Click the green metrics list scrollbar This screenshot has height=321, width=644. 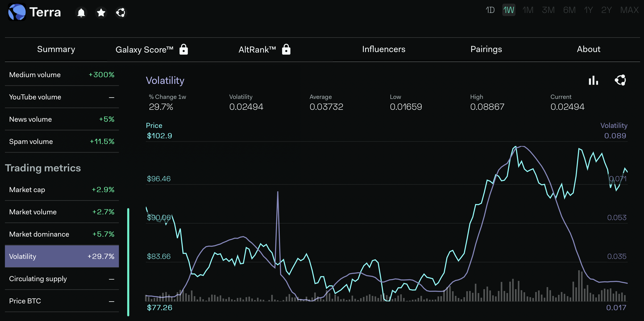(x=128, y=261)
